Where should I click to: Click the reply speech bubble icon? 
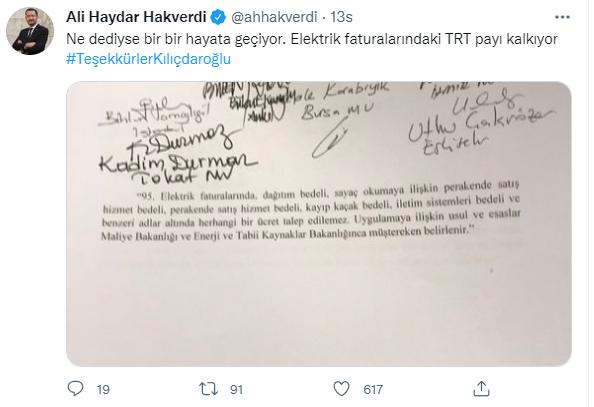click(75, 389)
